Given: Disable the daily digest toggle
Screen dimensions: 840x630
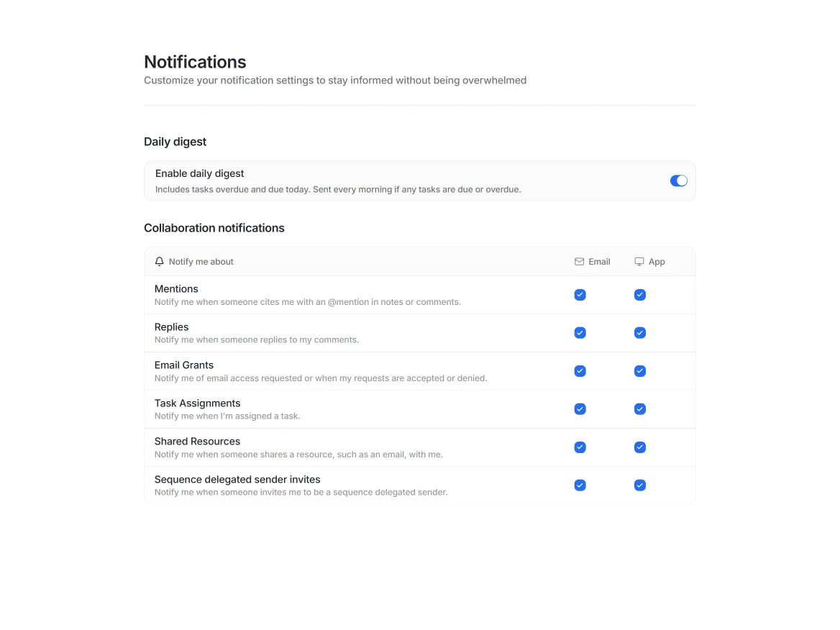Looking at the screenshot, I should 678,181.
